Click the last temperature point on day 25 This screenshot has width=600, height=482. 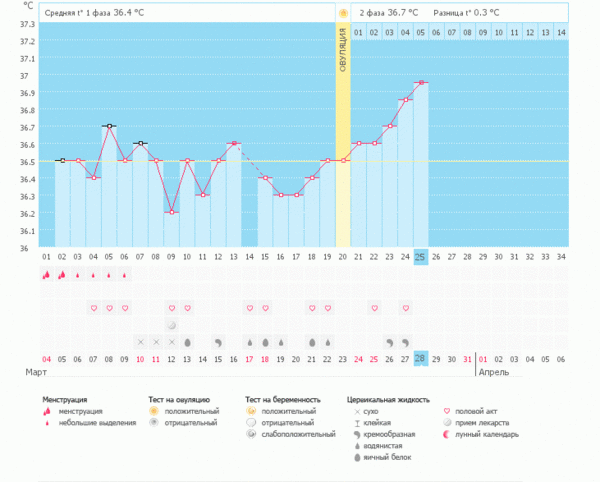tap(421, 83)
